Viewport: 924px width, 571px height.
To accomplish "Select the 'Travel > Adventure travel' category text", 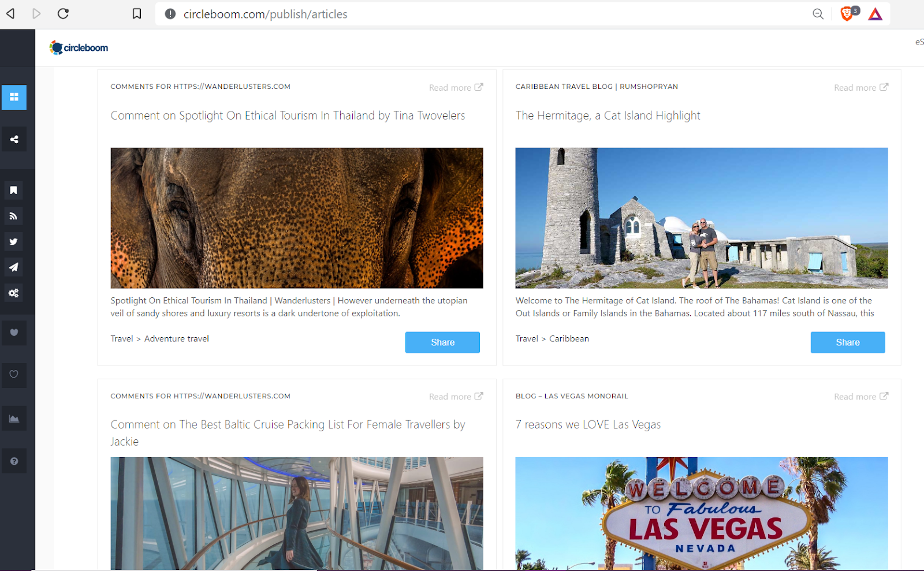I will [x=160, y=339].
